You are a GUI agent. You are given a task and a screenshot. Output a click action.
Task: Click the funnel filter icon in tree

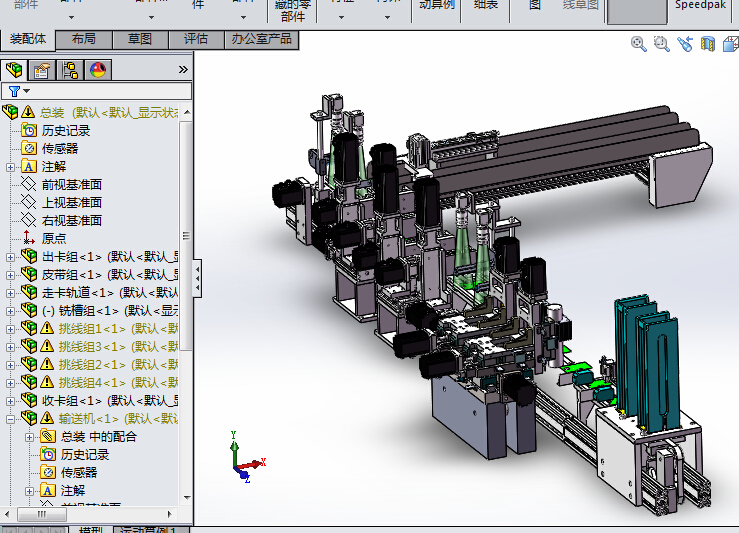tap(14, 91)
